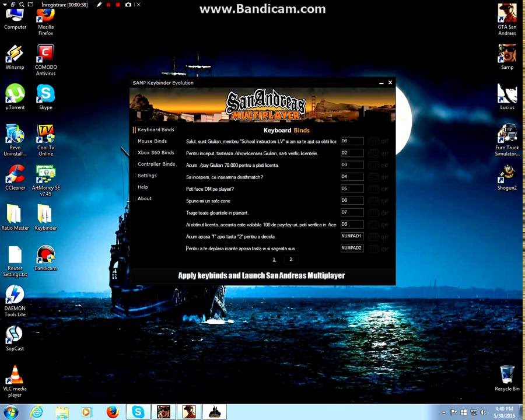Viewport: 525px width, 420px height.
Task: Open the Windows Start menu
Action: pos(10,412)
